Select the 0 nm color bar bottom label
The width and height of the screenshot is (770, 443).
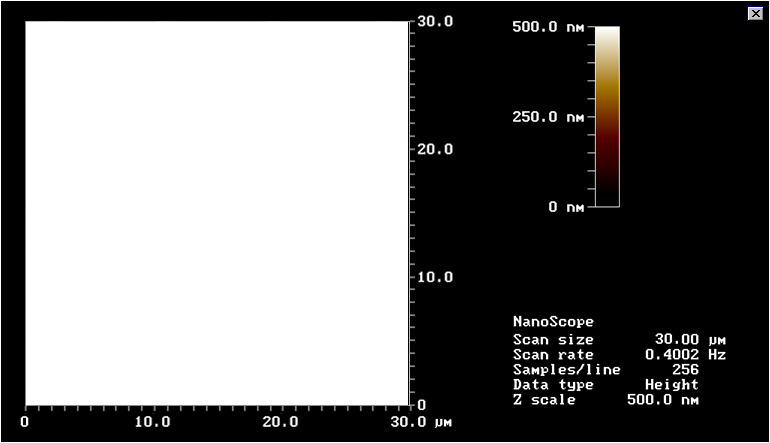[566, 207]
